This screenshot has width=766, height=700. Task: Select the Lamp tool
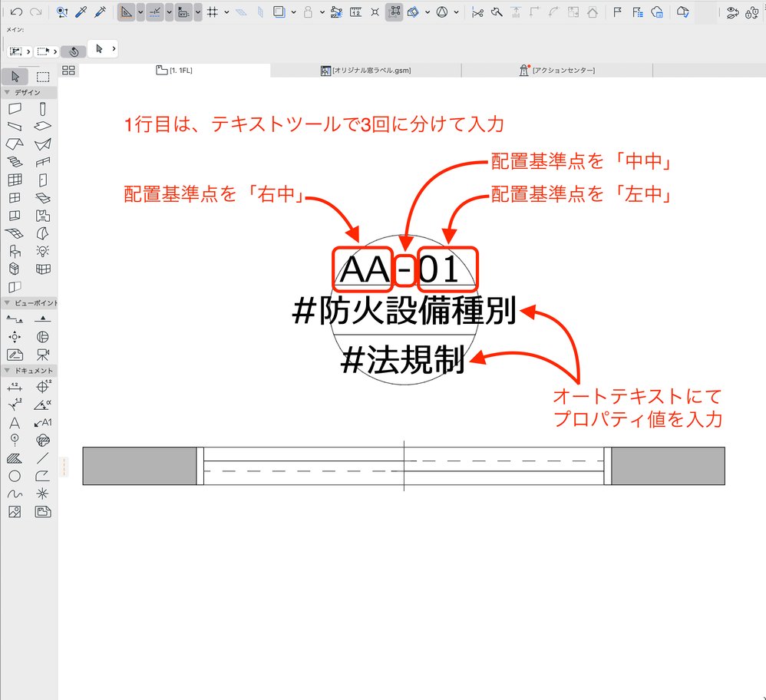(x=43, y=251)
